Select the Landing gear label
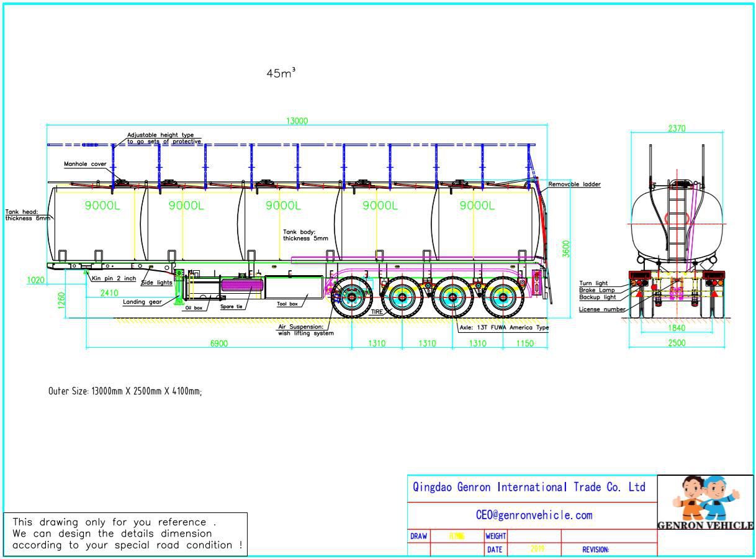Viewport: 756px width, 559px height. tap(142, 302)
